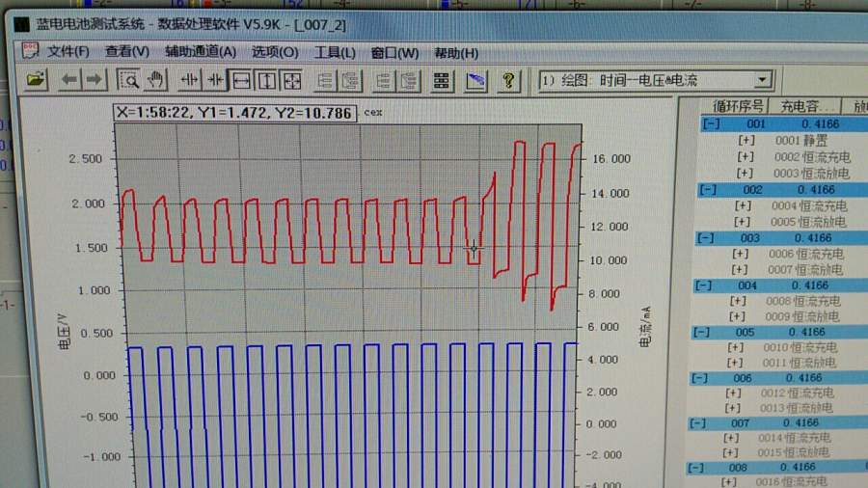
Task: Expand step 0004 恒流充电
Action: pyautogui.click(x=743, y=205)
